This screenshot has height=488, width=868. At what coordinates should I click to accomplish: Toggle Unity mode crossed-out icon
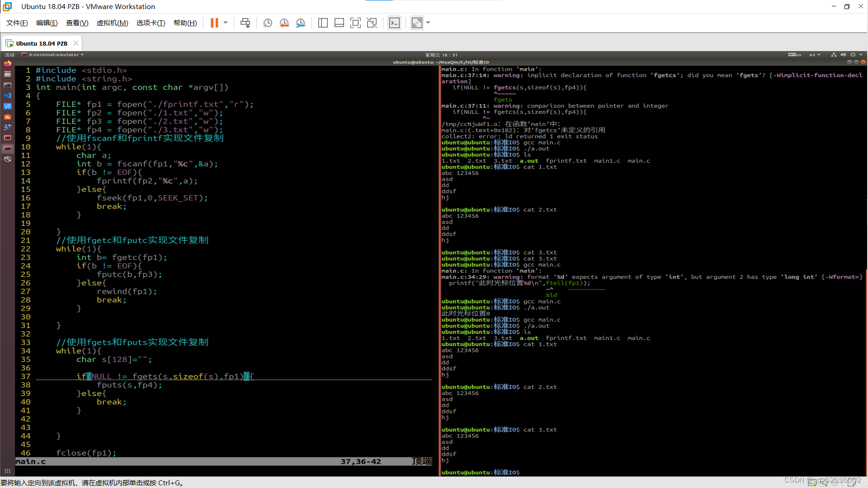372,23
